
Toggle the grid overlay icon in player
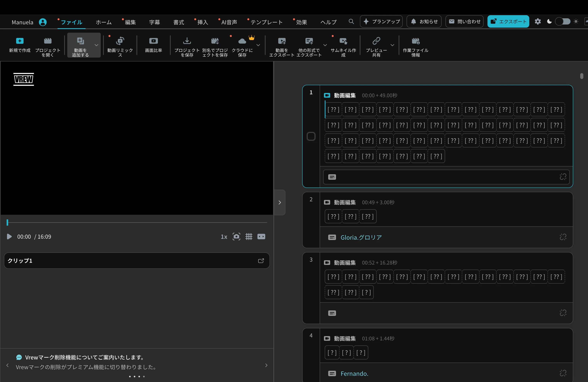coord(249,237)
